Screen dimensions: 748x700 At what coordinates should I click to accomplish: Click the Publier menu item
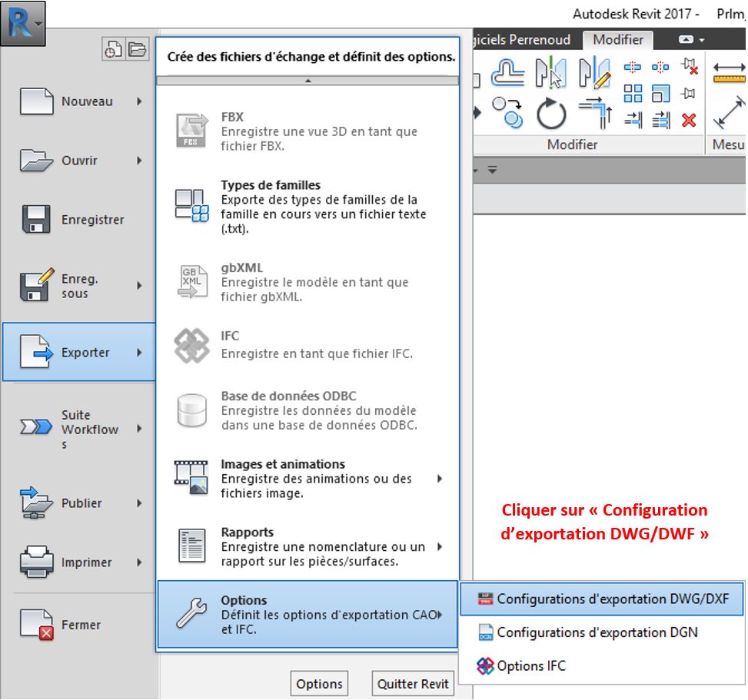click(x=80, y=503)
